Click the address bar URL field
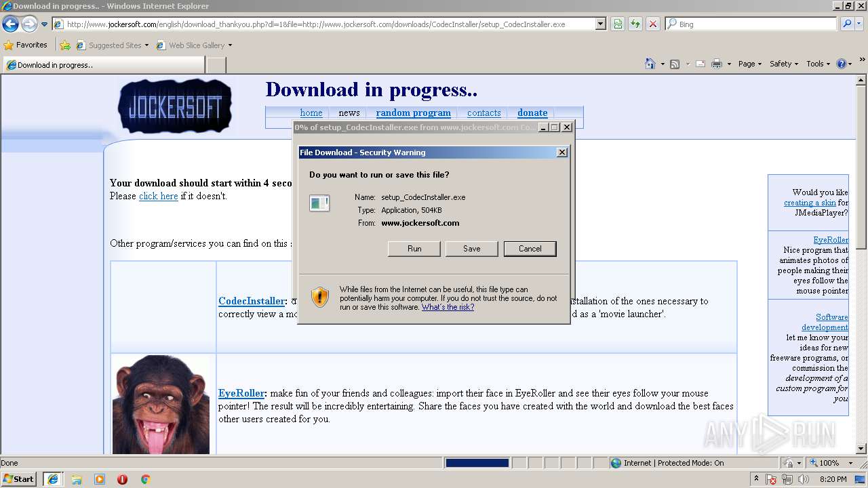Screen dimensions: 868x488 tap(323, 24)
